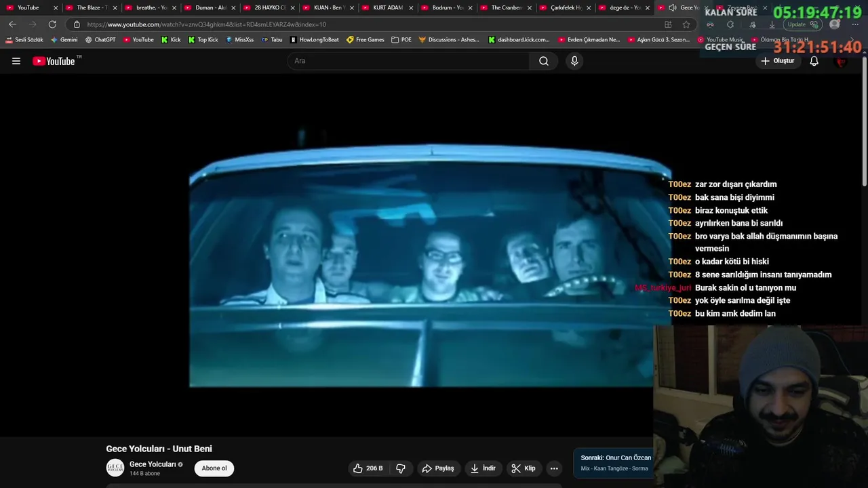Open the dashboard.kick.com bookmark

click(519, 40)
